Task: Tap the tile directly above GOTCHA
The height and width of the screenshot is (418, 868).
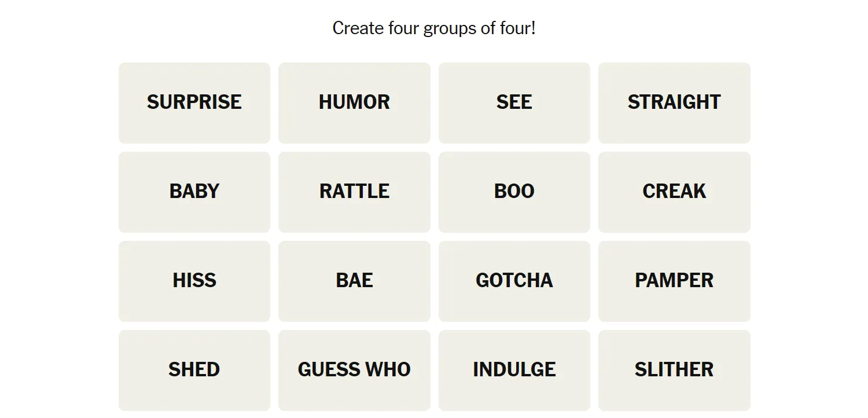Action: tap(514, 192)
